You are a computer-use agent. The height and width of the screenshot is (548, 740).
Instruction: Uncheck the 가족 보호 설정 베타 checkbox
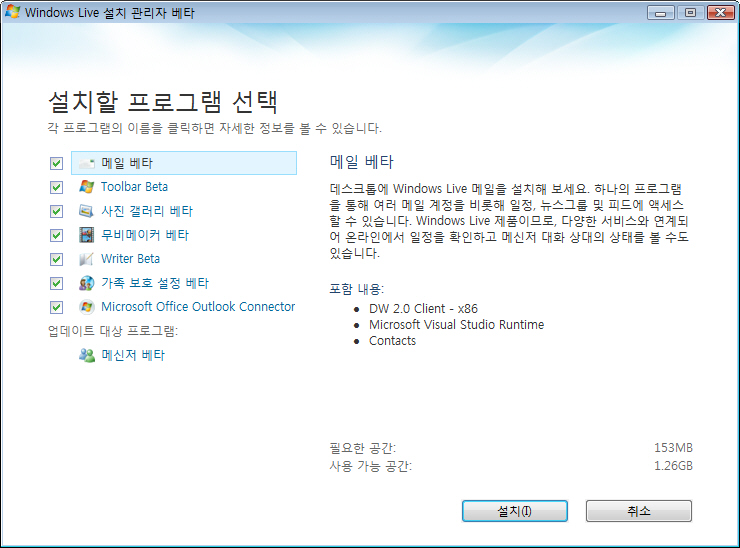pos(56,283)
